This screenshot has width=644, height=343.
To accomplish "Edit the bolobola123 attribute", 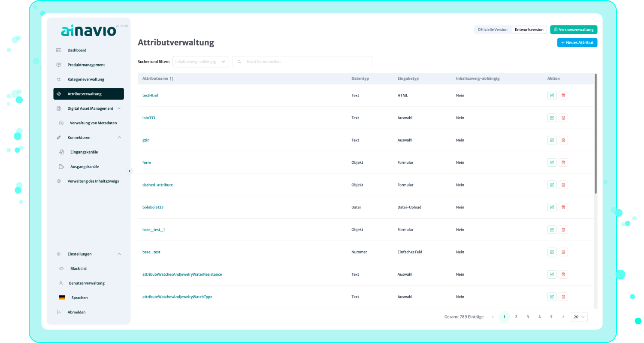I will 552,207.
